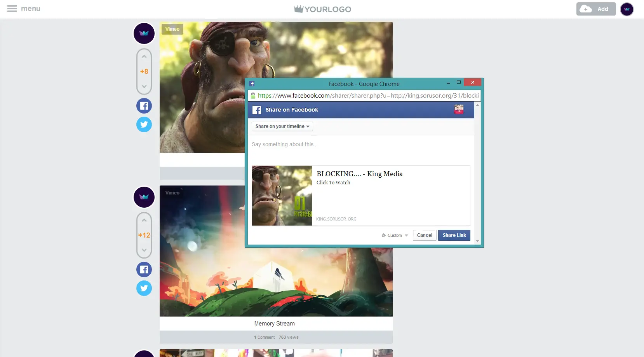Click Facebook favicon in popup title bar

click(252, 84)
